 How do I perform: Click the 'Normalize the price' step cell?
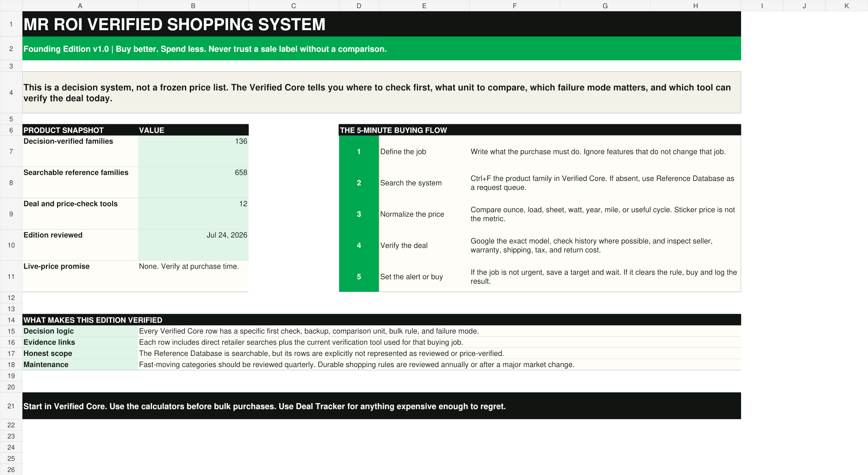coord(424,214)
